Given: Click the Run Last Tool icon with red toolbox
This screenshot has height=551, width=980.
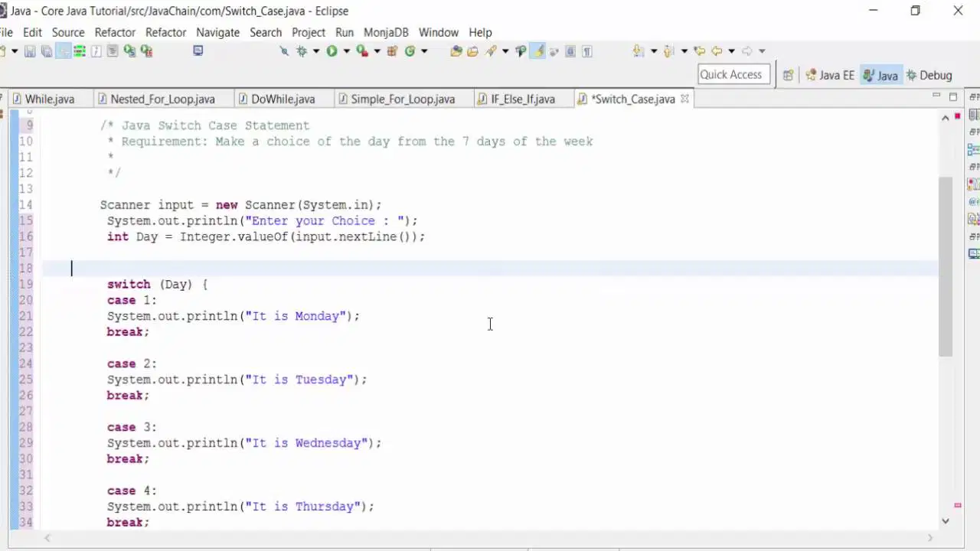Looking at the screenshot, I should tap(362, 51).
